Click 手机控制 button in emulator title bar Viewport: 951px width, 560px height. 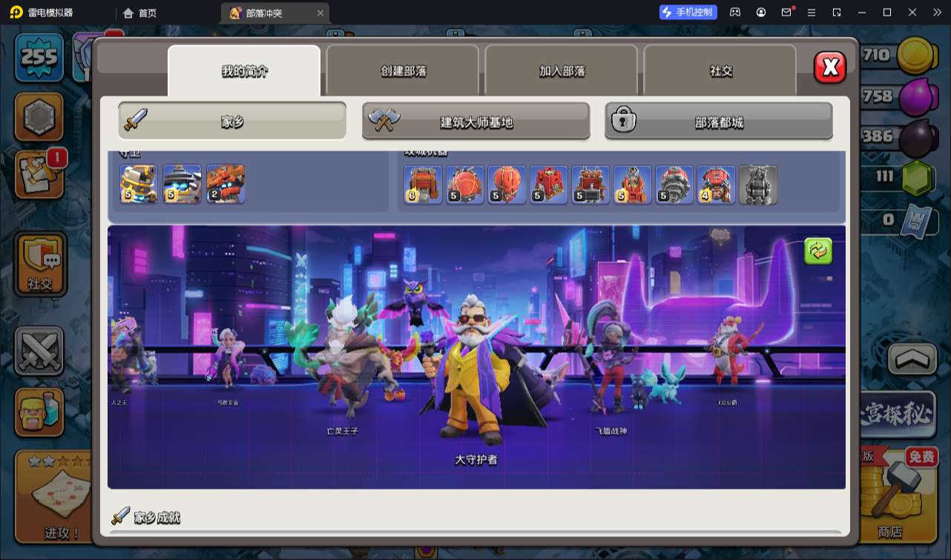[x=688, y=13]
